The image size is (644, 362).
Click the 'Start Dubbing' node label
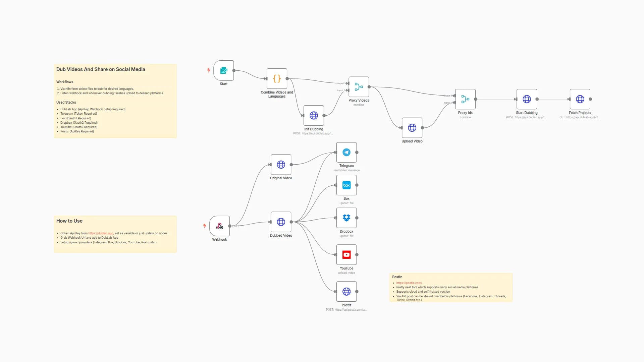(527, 113)
